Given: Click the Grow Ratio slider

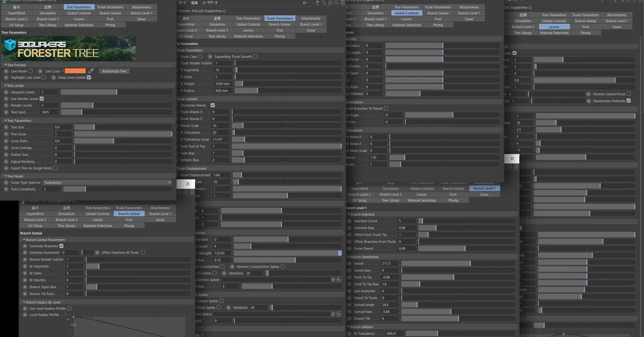Looking at the screenshot, I should click(123, 141).
